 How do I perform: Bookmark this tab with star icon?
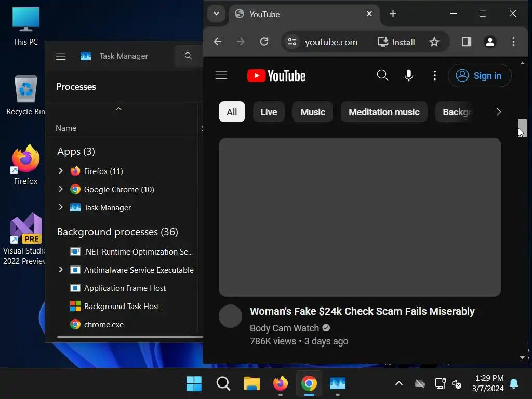(x=434, y=42)
